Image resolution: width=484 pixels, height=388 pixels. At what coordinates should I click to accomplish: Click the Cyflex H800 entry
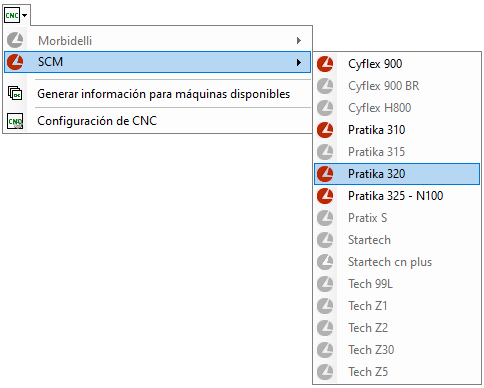coord(397,108)
